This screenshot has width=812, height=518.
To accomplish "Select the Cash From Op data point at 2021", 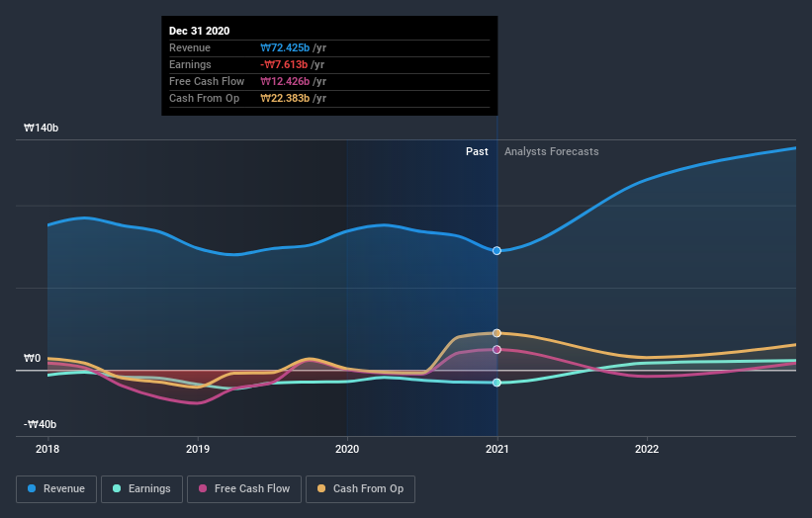I will click(496, 333).
